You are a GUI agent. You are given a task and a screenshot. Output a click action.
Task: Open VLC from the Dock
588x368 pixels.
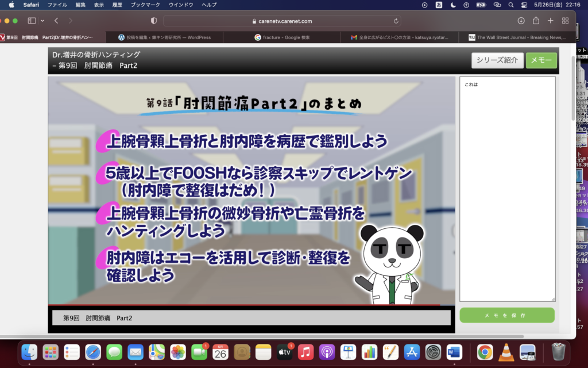pyautogui.click(x=506, y=351)
